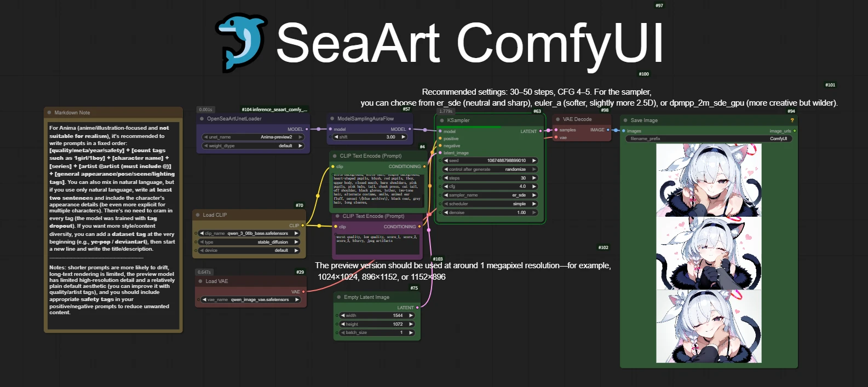Viewport: 868px width, 387px height.
Task: Click the Save Image node help question mark
Action: [x=791, y=120]
